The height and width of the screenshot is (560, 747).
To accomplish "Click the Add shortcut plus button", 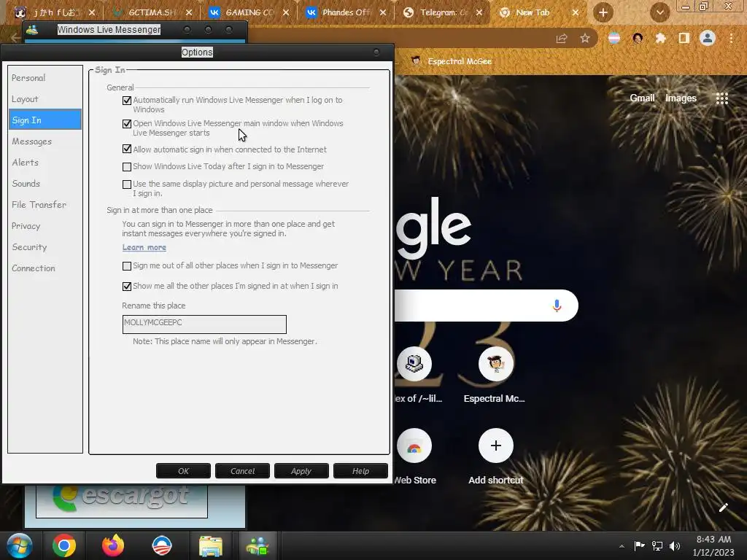I will coord(495,446).
